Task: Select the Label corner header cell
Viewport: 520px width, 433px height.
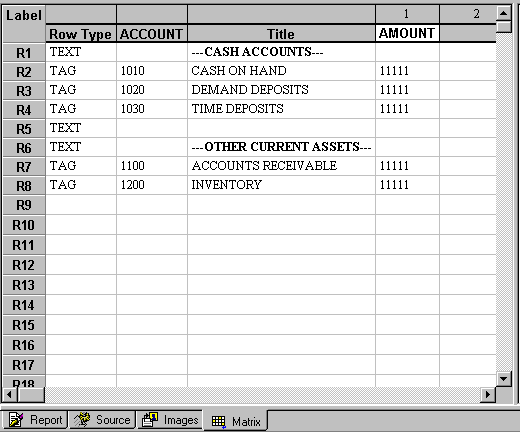Action: click(24, 23)
